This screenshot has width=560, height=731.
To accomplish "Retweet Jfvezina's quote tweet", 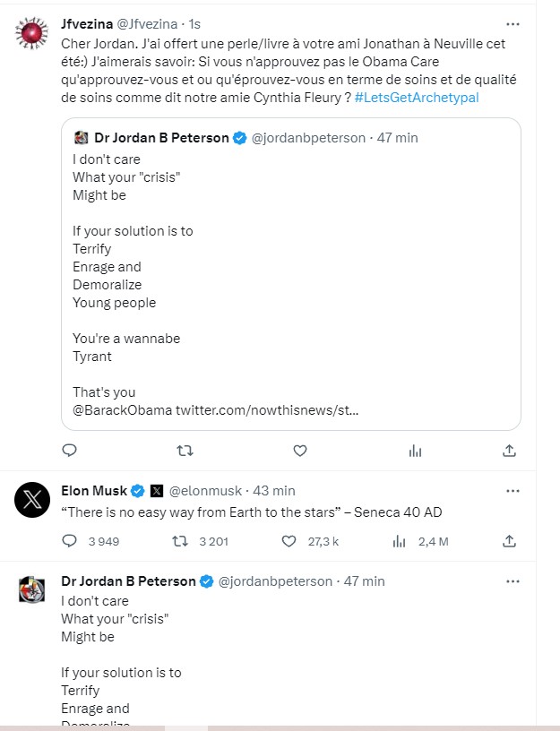I will (185, 451).
